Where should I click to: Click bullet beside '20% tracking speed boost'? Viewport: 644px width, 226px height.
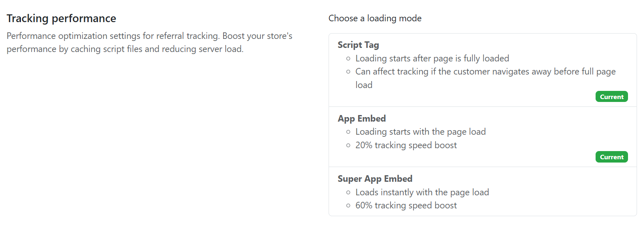point(348,145)
